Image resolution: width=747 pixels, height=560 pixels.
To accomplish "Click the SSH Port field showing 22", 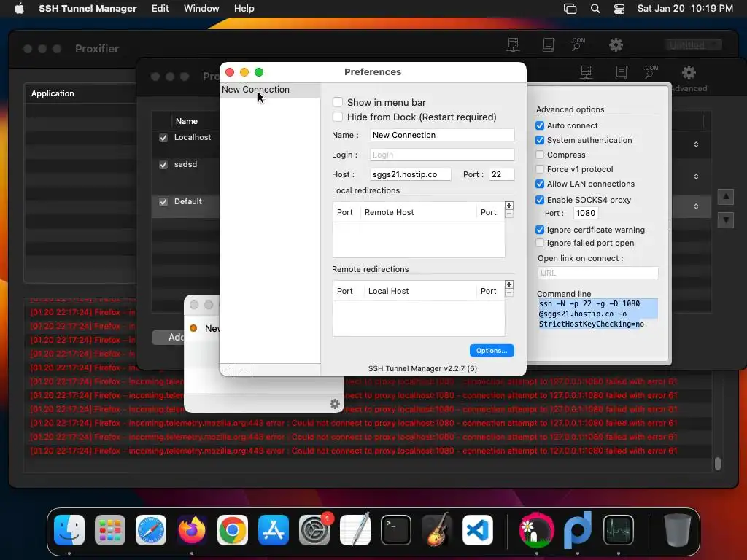I will [502, 174].
